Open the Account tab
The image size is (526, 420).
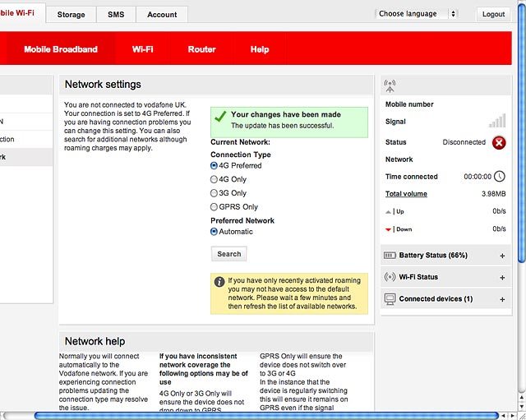point(162,15)
